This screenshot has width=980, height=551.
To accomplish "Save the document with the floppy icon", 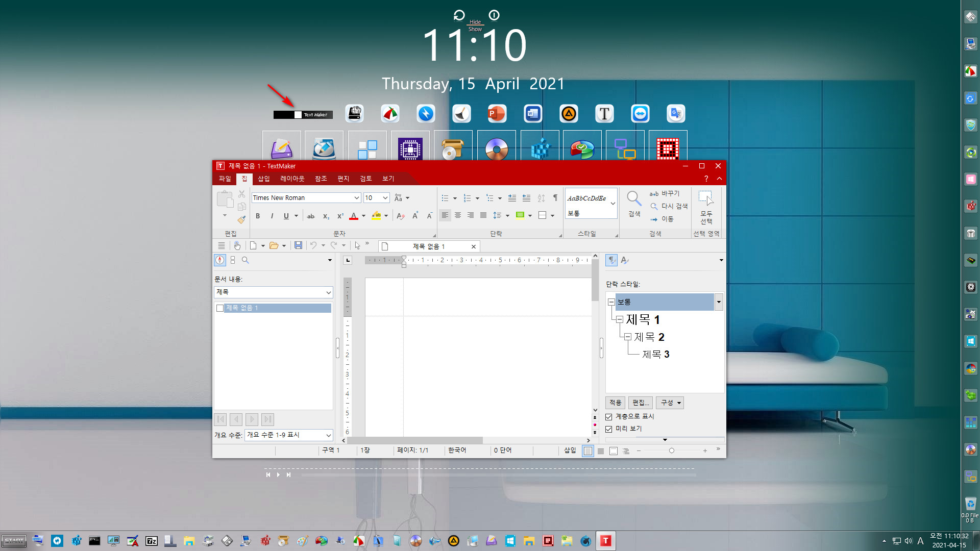I will 298,245.
